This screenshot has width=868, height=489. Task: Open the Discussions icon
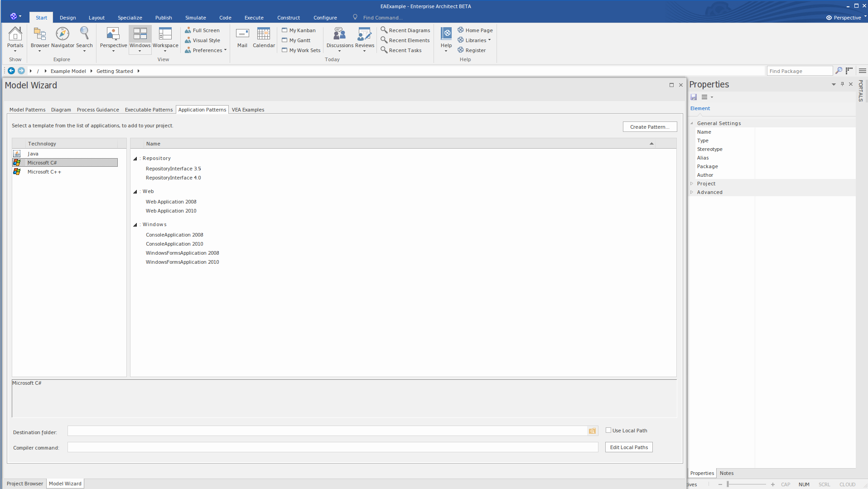point(339,34)
